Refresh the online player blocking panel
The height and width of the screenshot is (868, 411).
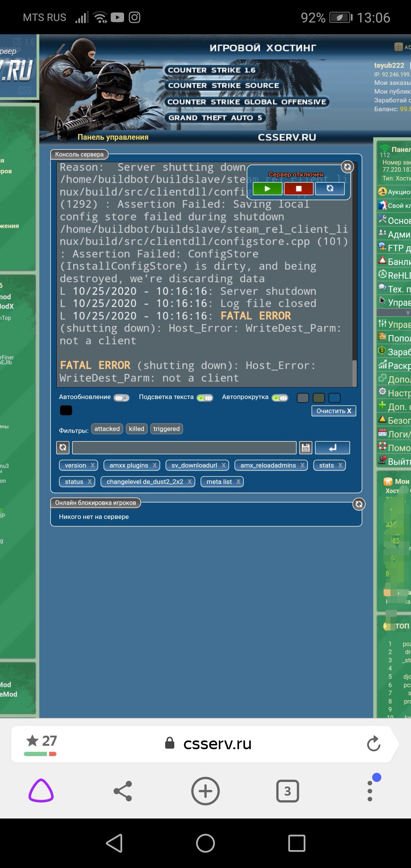coord(359,504)
